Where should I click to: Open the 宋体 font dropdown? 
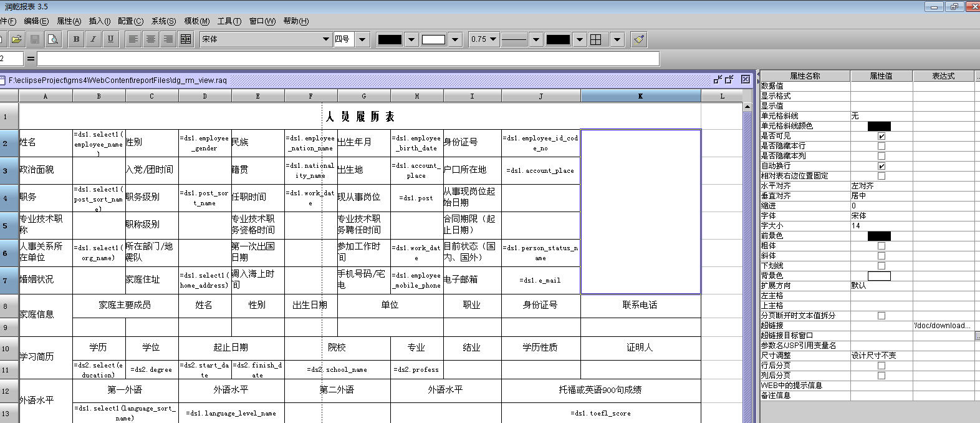[x=325, y=39]
